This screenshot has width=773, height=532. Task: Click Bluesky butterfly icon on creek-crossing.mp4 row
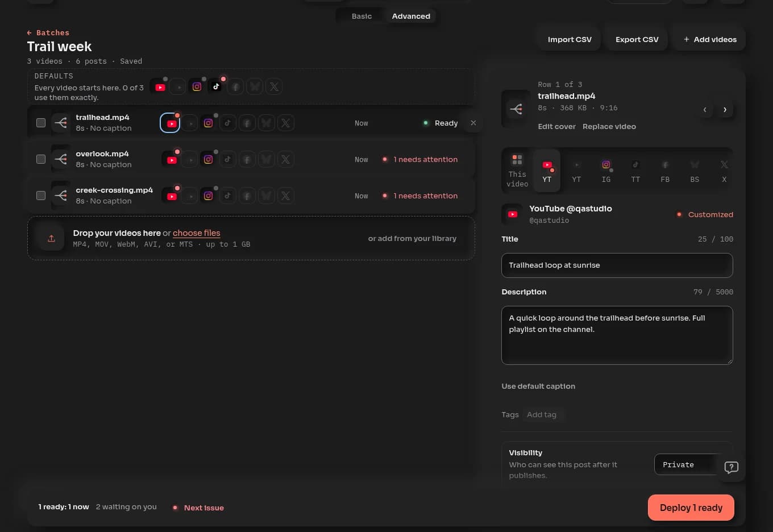[266, 196]
